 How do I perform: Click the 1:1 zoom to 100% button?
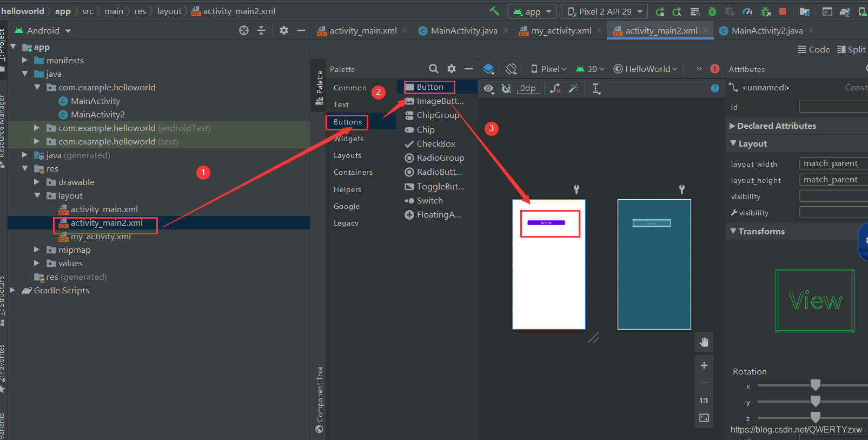(x=704, y=400)
